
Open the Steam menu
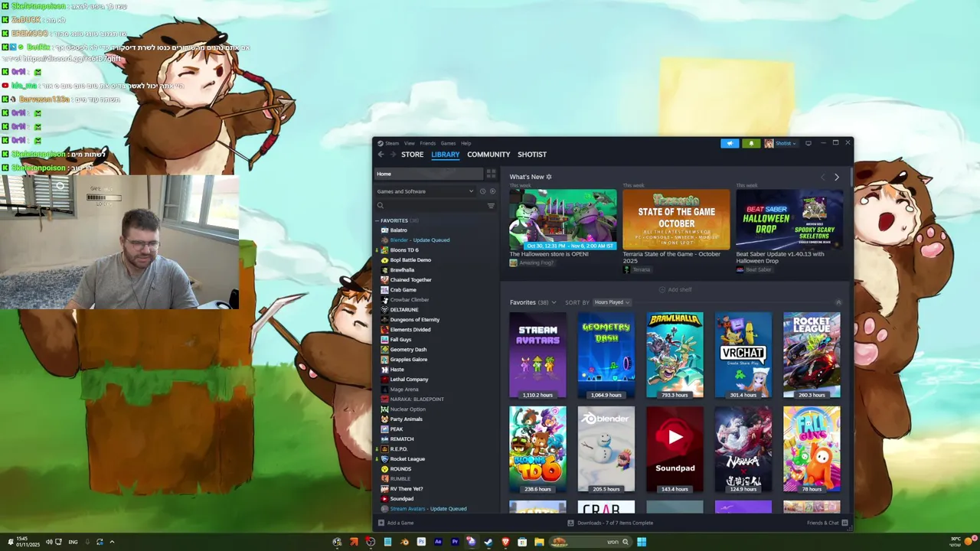tap(392, 143)
